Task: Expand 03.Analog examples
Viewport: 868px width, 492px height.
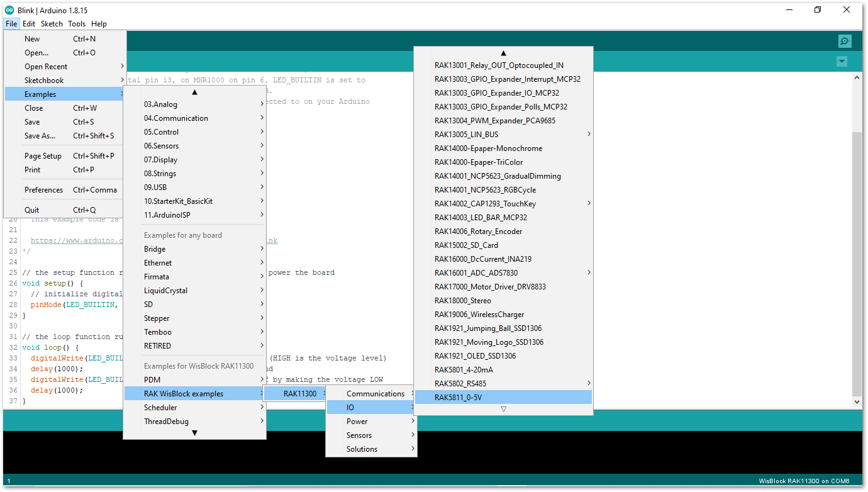Action: [195, 104]
